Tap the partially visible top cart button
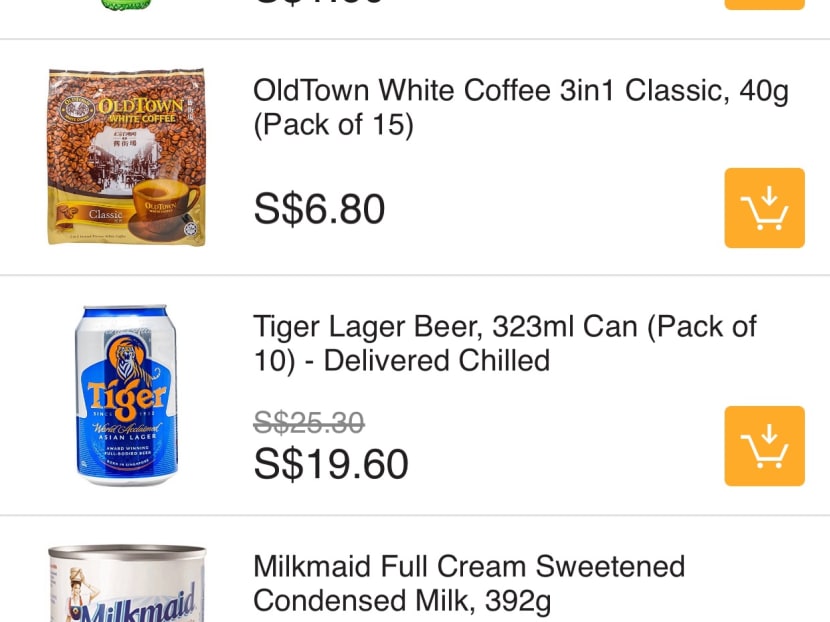The image size is (830, 622). 764,4
